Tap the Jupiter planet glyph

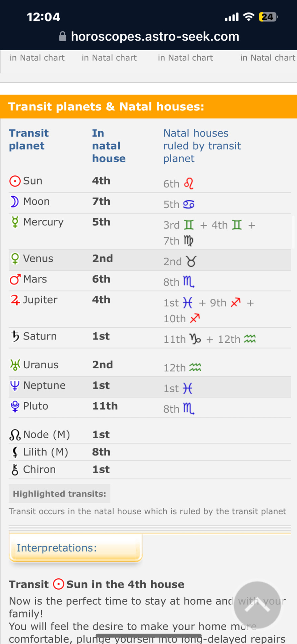[15, 300]
